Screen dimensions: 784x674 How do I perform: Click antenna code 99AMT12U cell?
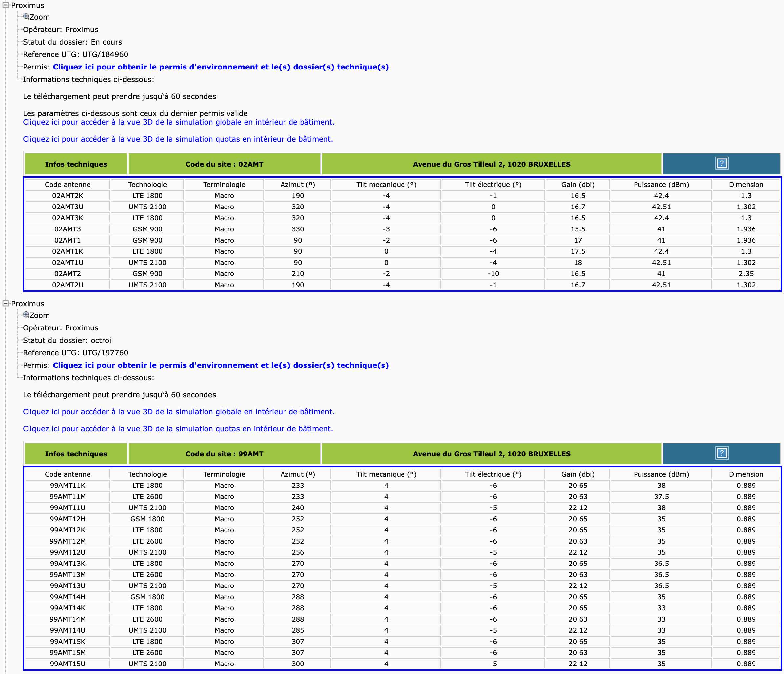[x=68, y=552]
